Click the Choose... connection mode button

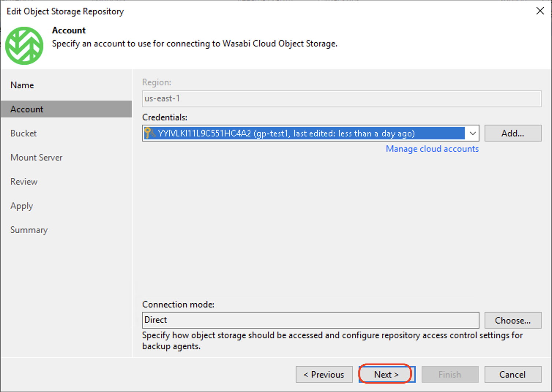point(513,320)
